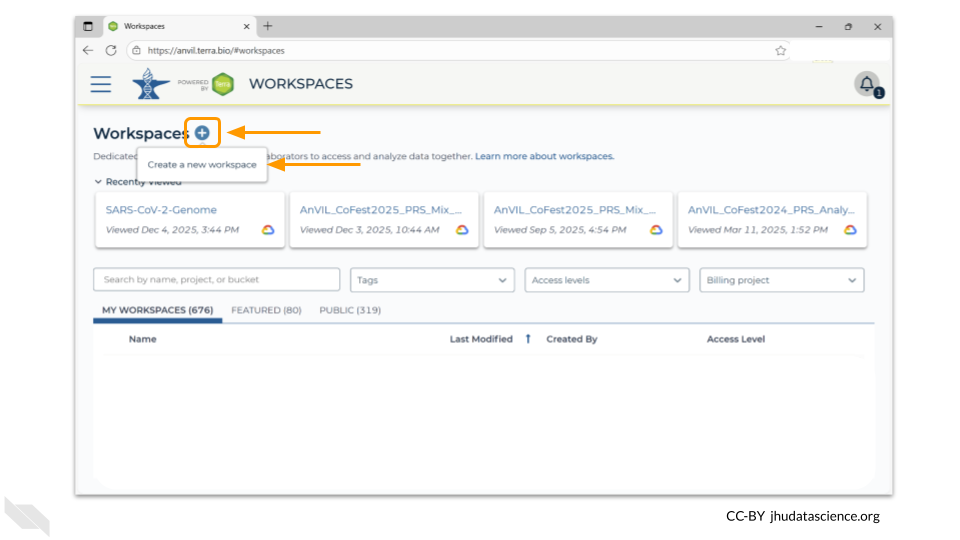960x540 pixels.
Task: Collapse the Recently Viewed section
Action: coord(98,182)
